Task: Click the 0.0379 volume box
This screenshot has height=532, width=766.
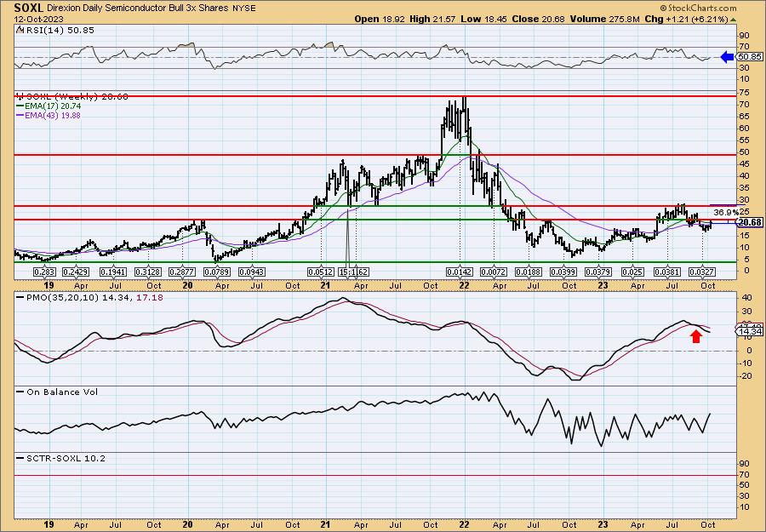Action: (598, 272)
